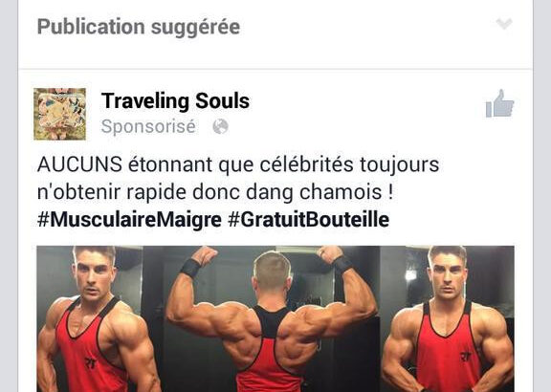The width and height of the screenshot is (551, 392).
Task: Open the Traveling Souls page name
Action: tap(175, 101)
